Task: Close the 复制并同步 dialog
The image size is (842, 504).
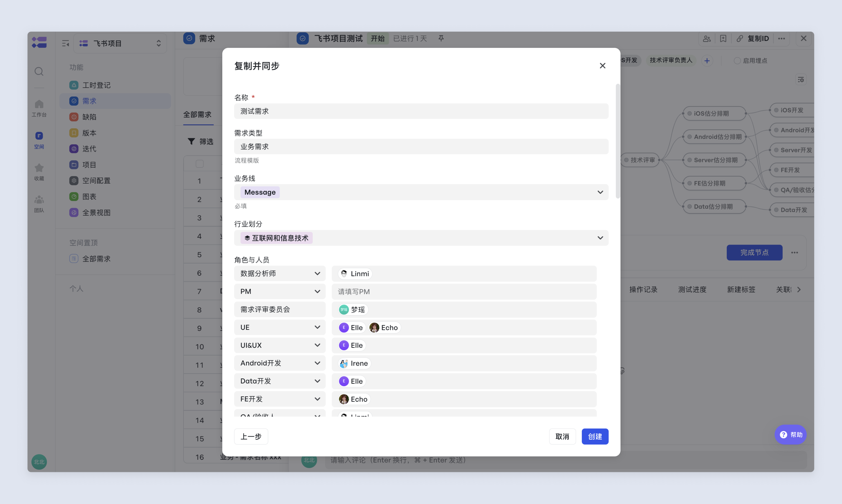Action: [602, 66]
